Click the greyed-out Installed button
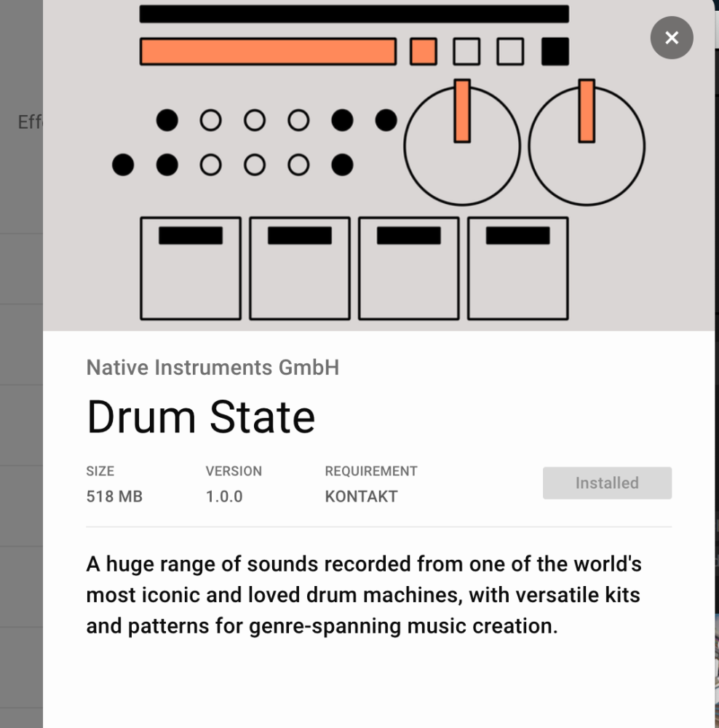Screen dimensions: 719x728 point(607,483)
